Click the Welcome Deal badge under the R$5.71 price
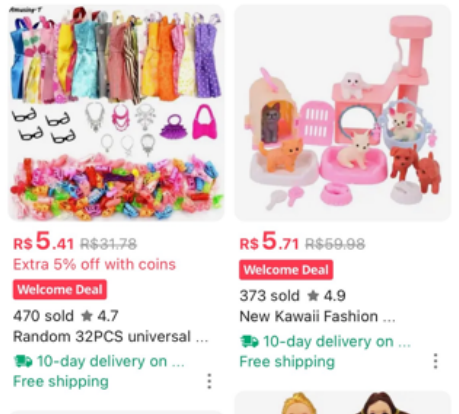459x414 pixels. pyautogui.click(x=286, y=269)
